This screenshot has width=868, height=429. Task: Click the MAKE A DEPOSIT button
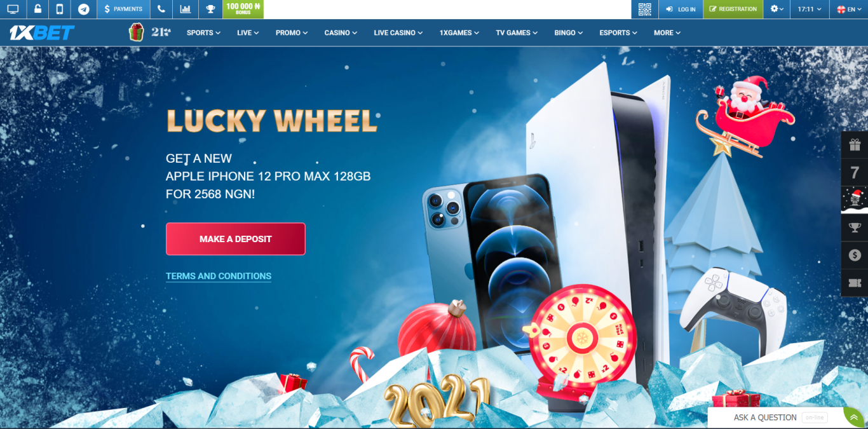click(236, 239)
